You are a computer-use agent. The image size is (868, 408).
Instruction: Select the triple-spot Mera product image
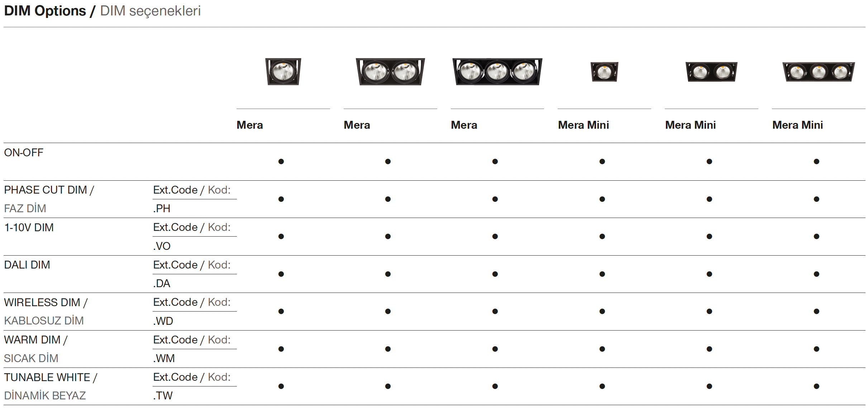[497, 71]
